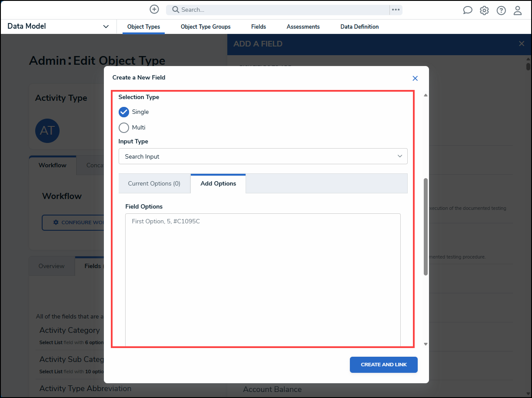Viewport: 532px width, 398px height.
Task: Click the Selection Type label
Action: point(139,97)
